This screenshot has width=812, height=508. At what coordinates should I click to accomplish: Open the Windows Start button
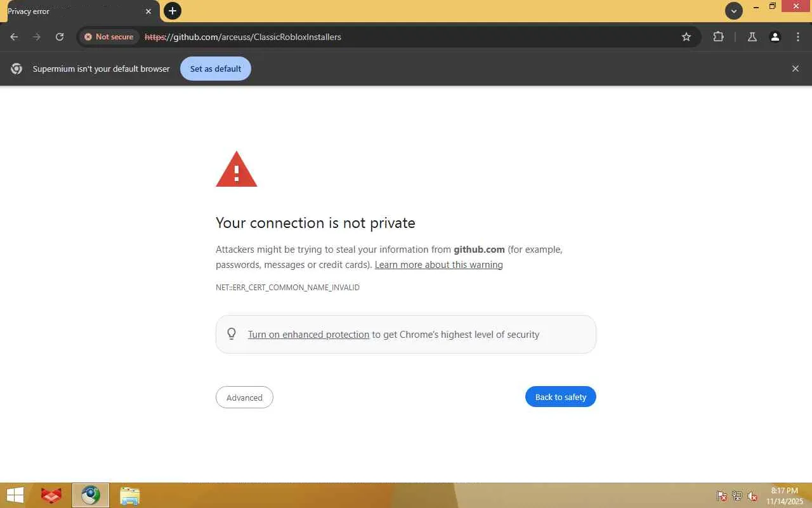(x=15, y=495)
